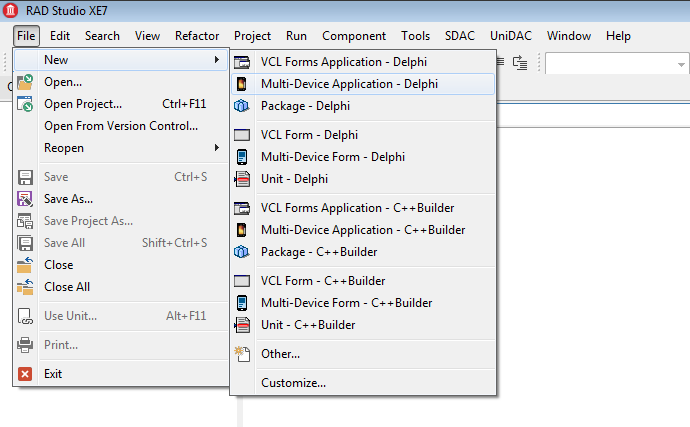Viewport: 690px width, 427px height.
Task: Click the red Exit icon
Action: coord(25,374)
